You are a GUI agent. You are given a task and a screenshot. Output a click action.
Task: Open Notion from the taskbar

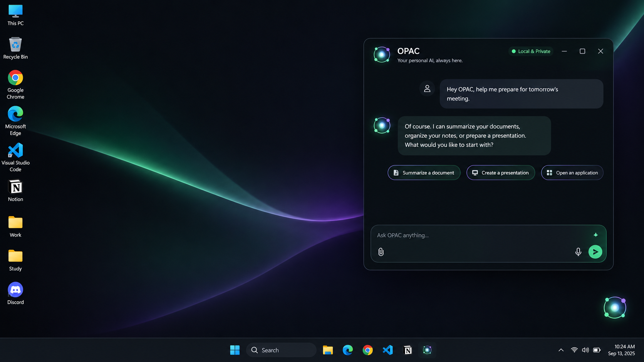408,350
